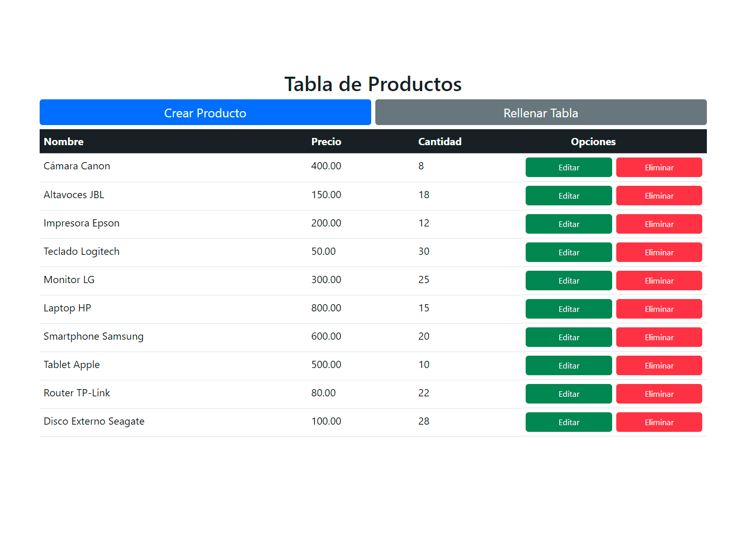This screenshot has width=746, height=560.
Task: Click quantity 15 of Laptop HP
Action: (468, 309)
